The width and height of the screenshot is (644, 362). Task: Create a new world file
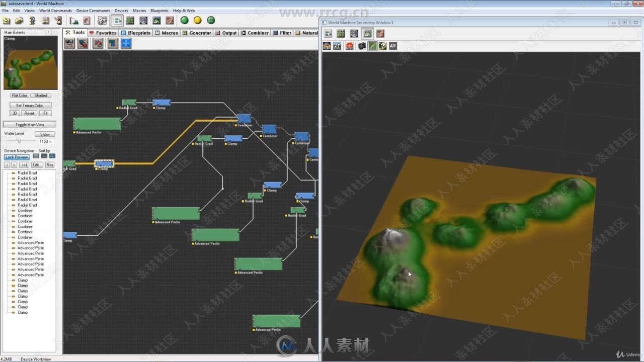(x=7, y=21)
